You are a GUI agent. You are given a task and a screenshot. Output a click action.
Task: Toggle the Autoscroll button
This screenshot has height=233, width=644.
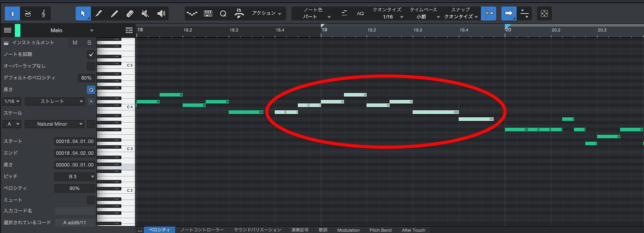pos(509,13)
